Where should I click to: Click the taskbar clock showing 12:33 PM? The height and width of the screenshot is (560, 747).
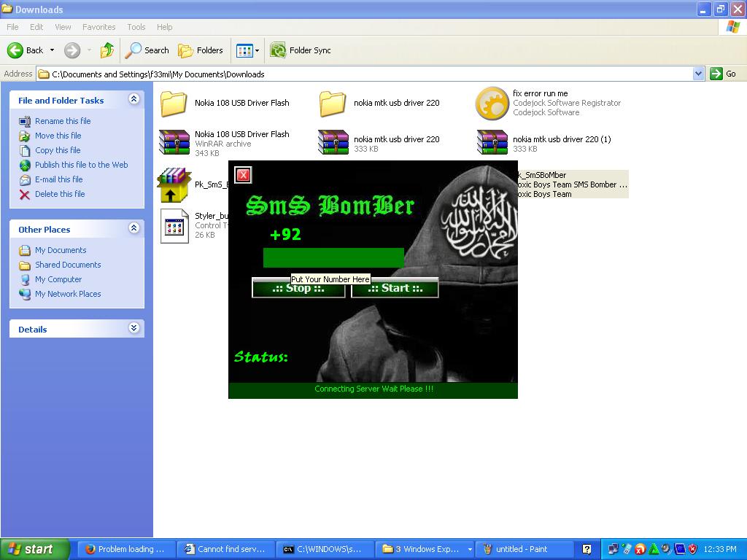720,549
